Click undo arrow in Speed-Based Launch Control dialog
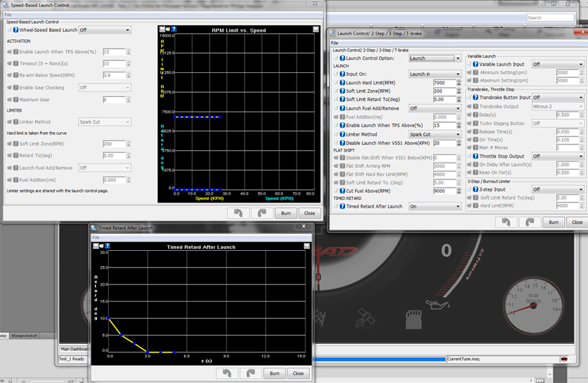Image resolution: width=588 pixels, height=383 pixels. point(238,213)
